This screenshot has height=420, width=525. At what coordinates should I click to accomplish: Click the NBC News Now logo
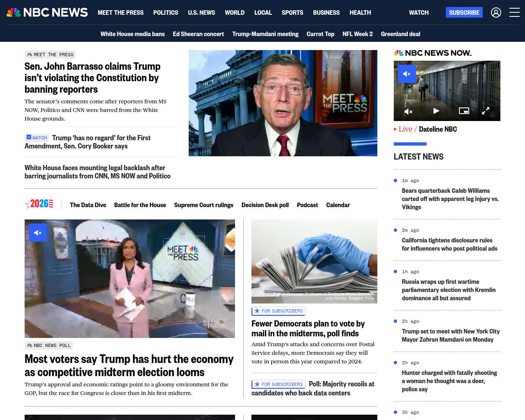(x=433, y=53)
